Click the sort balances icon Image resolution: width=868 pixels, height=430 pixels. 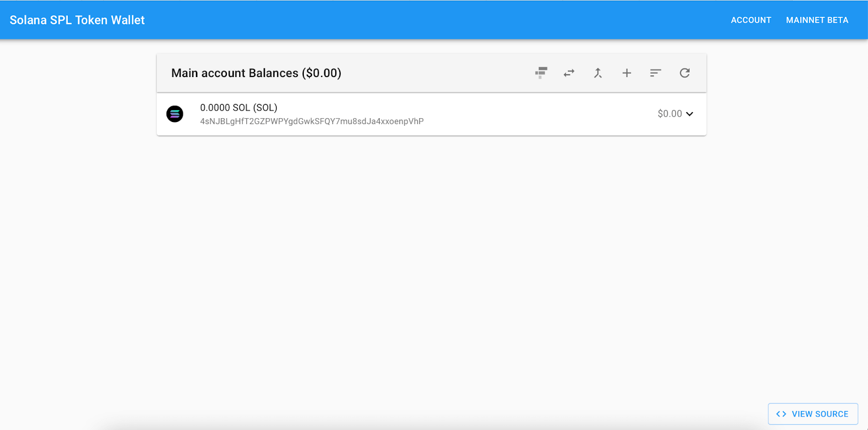coord(655,73)
